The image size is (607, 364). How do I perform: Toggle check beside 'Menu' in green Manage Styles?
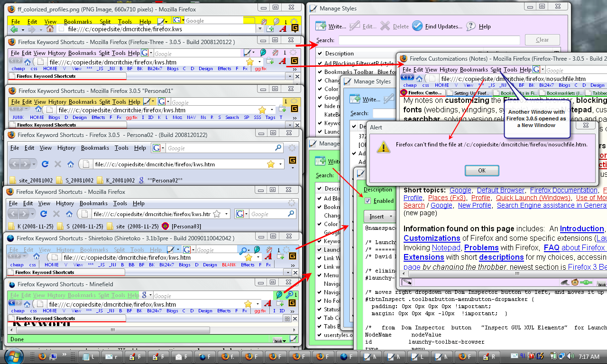coord(320,275)
